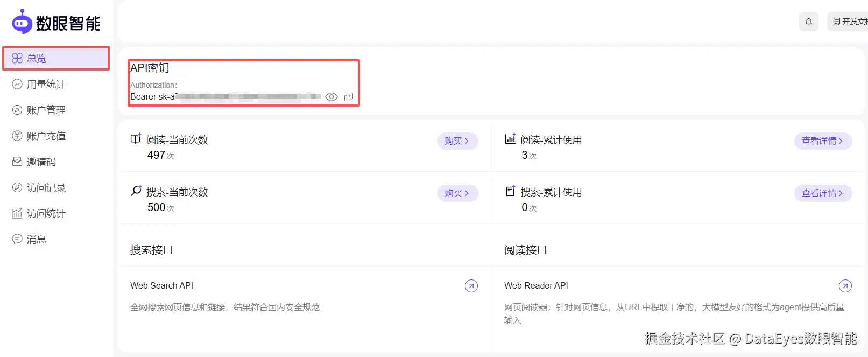Click the 阅读-累计使用 chart icon
Viewport: 868px width, 357px height.
click(510, 139)
